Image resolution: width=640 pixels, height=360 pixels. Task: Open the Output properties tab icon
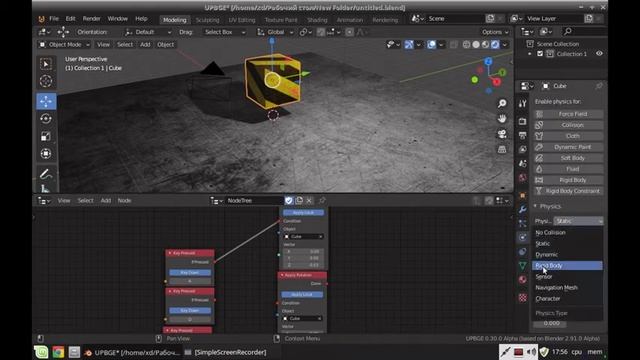click(522, 135)
